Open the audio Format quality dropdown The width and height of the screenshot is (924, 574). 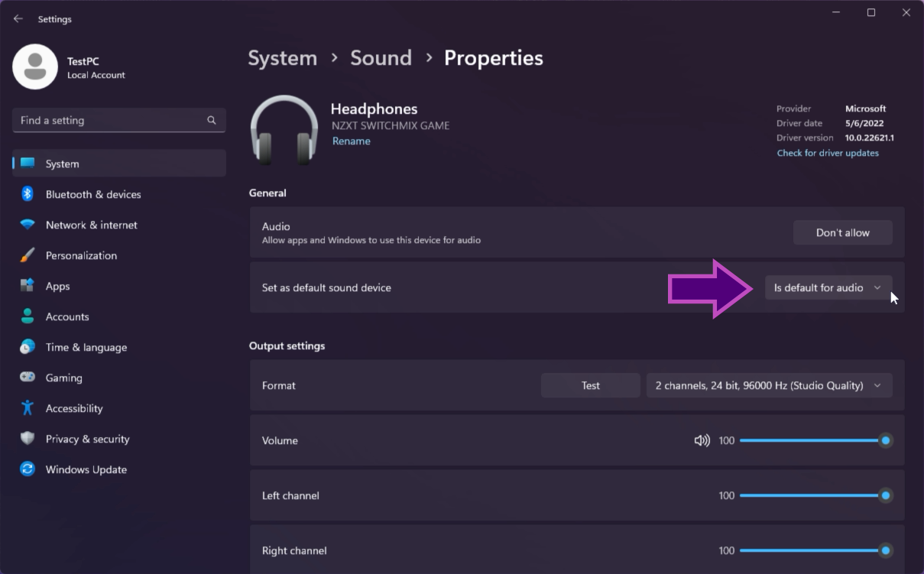tap(770, 385)
